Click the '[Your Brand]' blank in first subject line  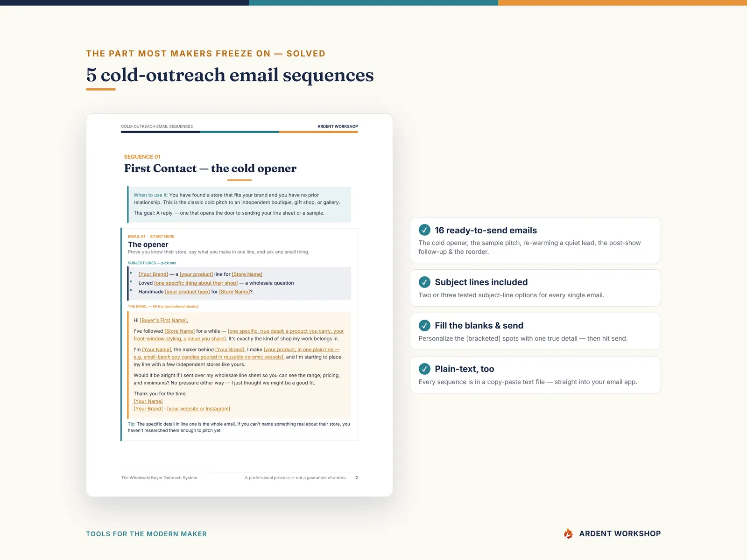coord(153,274)
